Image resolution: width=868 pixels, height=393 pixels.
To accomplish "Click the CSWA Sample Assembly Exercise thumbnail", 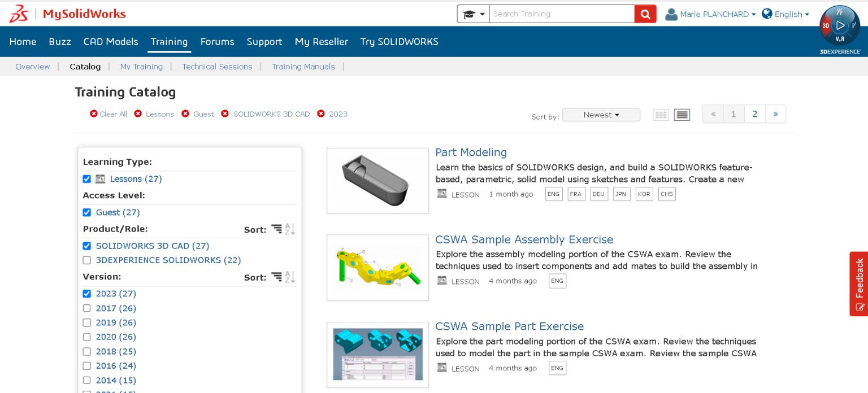I will coord(377,267).
